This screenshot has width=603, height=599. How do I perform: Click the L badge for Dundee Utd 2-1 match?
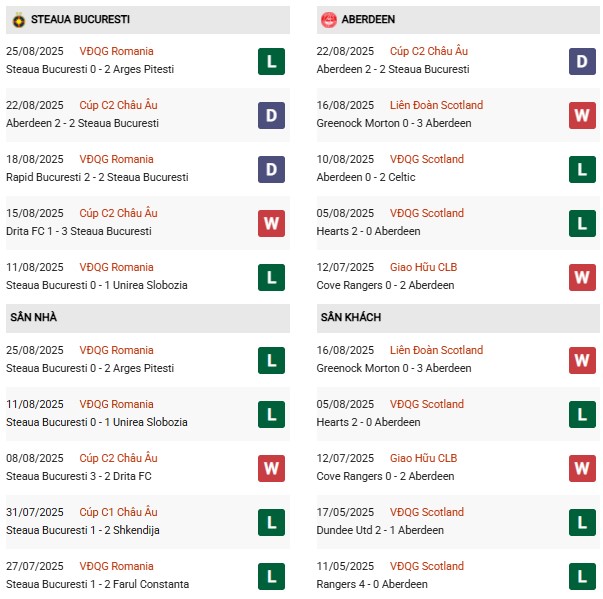click(x=582, y=522)
